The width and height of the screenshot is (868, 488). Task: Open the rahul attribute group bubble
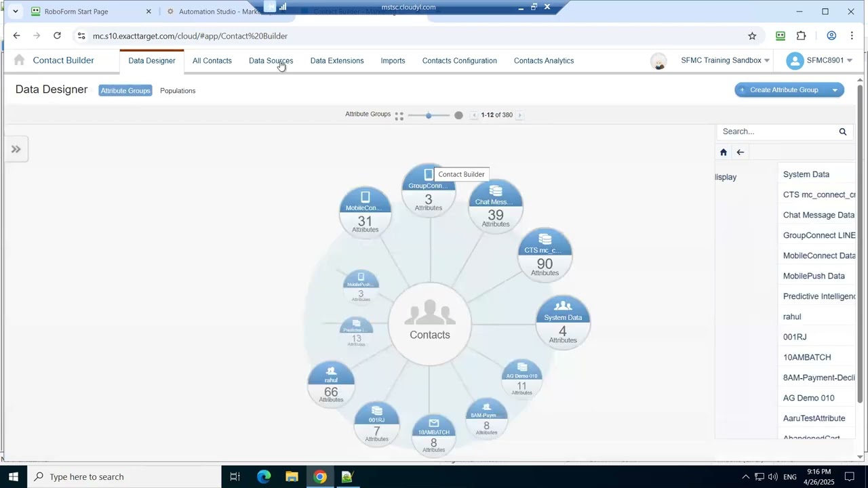(331, 384)
